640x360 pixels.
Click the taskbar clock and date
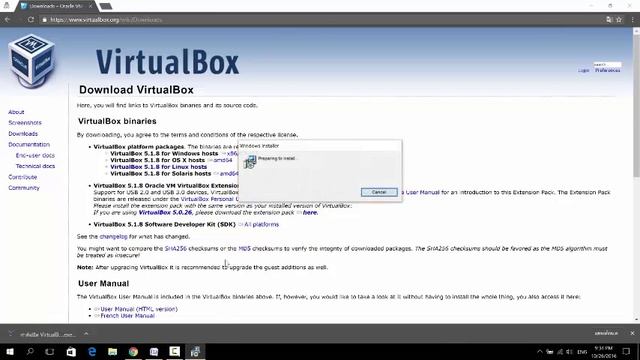604,352
